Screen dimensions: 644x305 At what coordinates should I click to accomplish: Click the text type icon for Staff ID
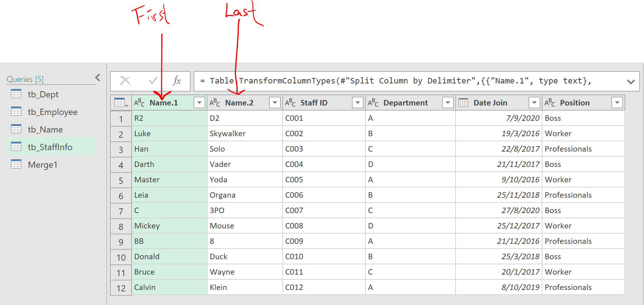pos(290,103)
